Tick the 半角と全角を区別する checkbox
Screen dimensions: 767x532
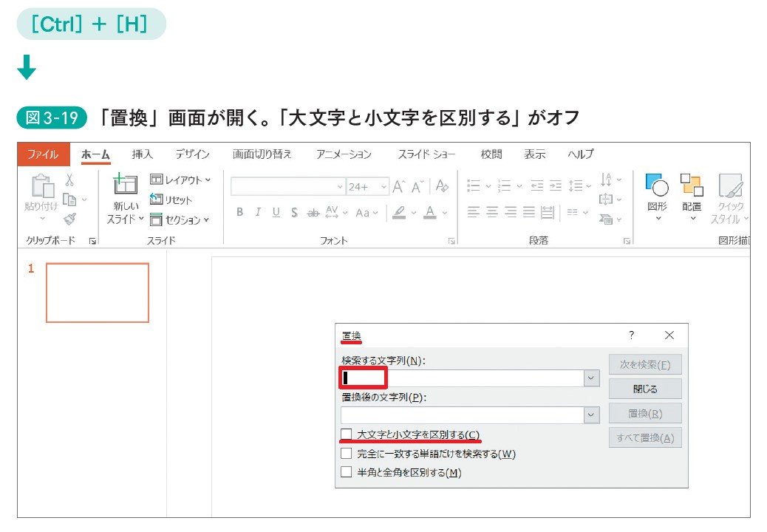(x=346, y=472)
